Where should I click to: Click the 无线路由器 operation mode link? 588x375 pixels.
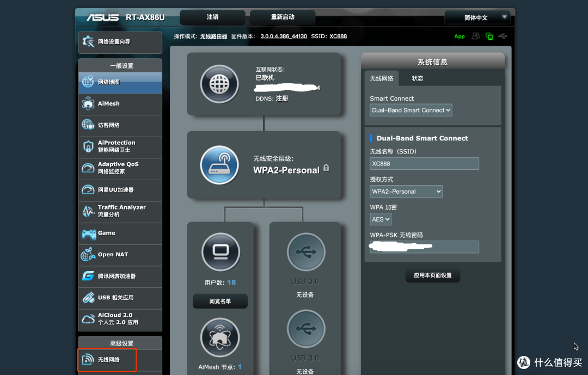214,36
